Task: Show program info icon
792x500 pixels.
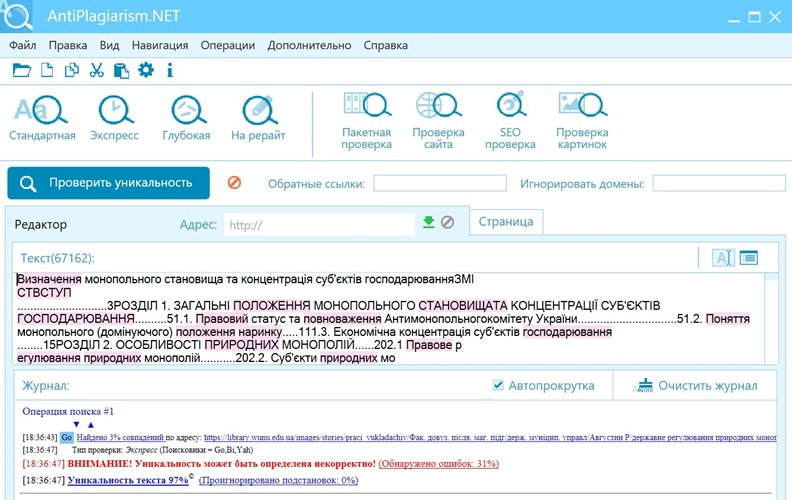Action: pyautogui.click(x=170, y=70)
